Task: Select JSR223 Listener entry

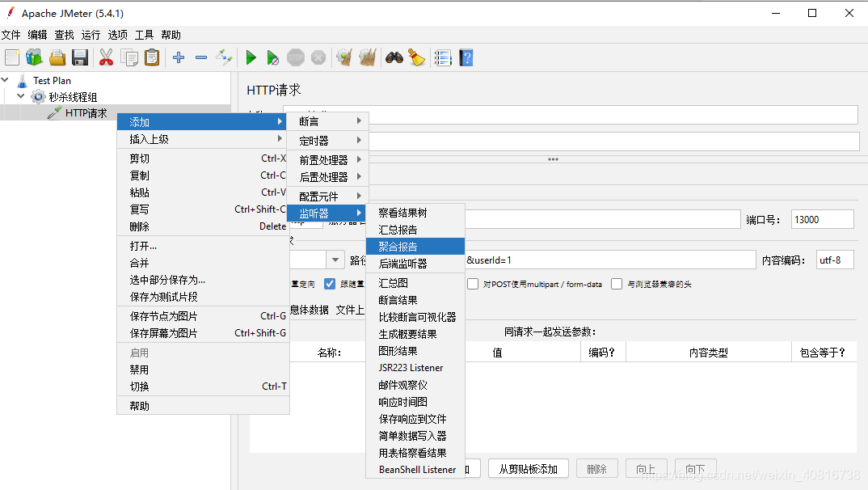Action: 415,368
